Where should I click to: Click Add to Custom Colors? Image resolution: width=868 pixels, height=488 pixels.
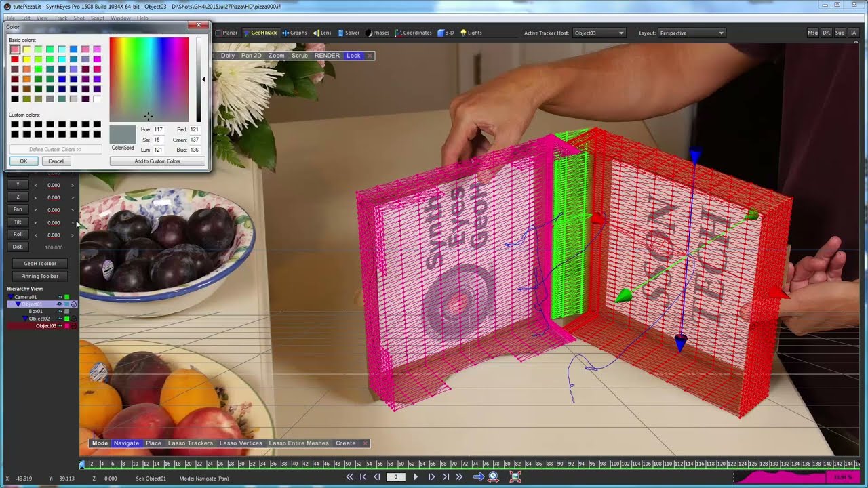(x=157, y=161)
